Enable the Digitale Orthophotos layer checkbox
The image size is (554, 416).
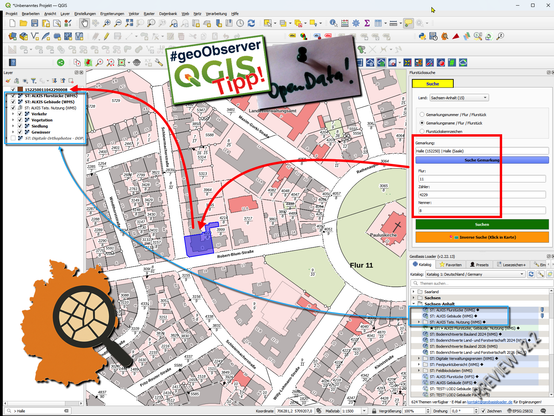[13, 138]
